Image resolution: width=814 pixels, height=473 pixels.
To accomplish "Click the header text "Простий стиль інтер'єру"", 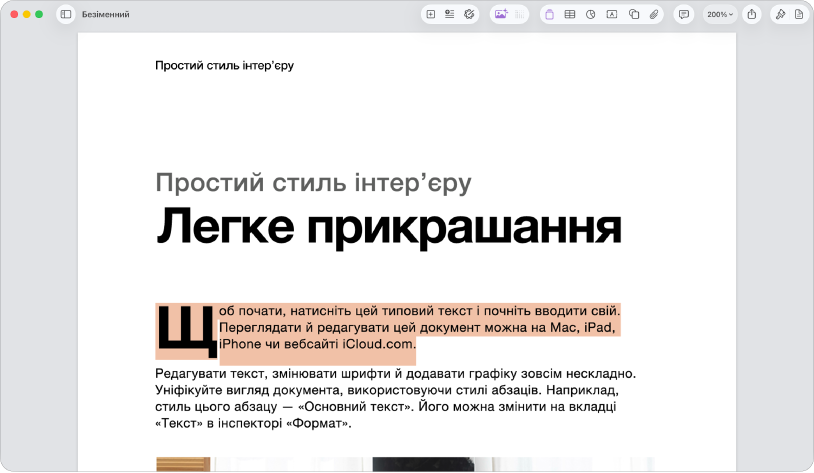I will click(224, 66).
